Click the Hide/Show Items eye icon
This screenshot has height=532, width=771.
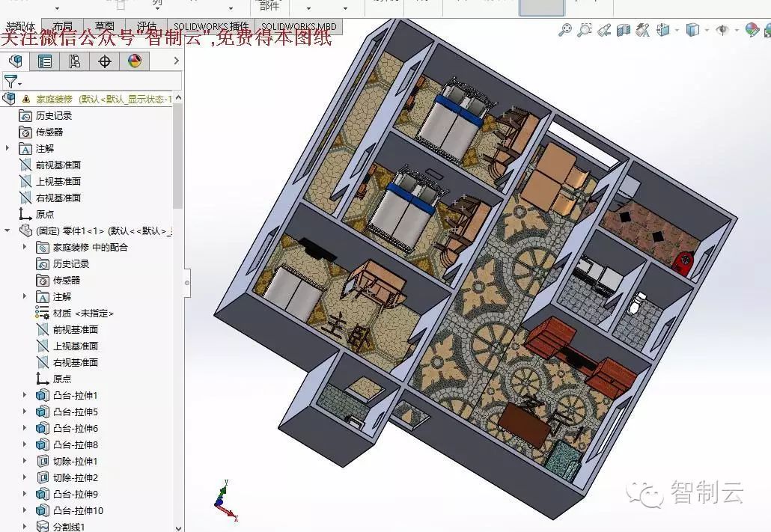pyautogui.click(x=722, y=31)
